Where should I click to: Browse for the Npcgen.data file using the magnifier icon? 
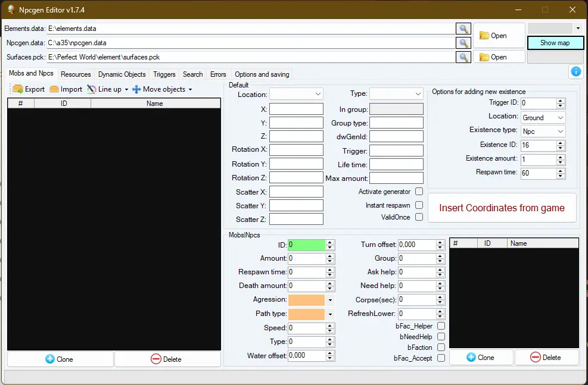[x=463, y=43]
